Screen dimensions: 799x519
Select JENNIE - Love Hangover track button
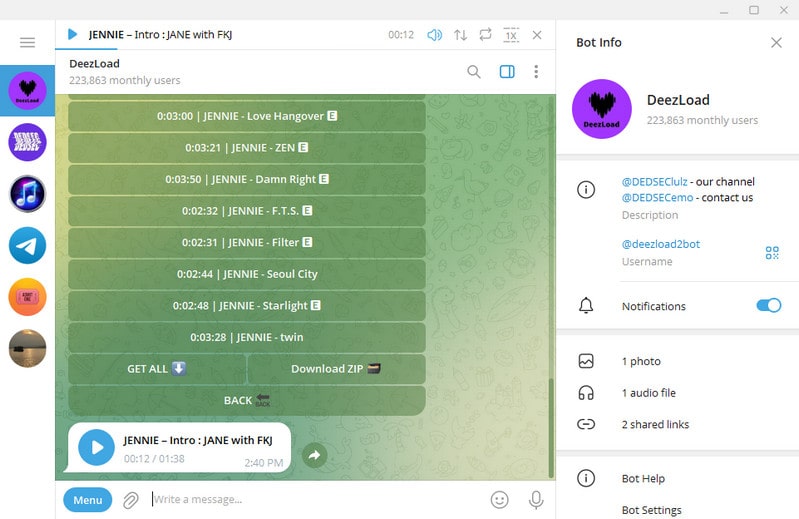tap(247, 116)
